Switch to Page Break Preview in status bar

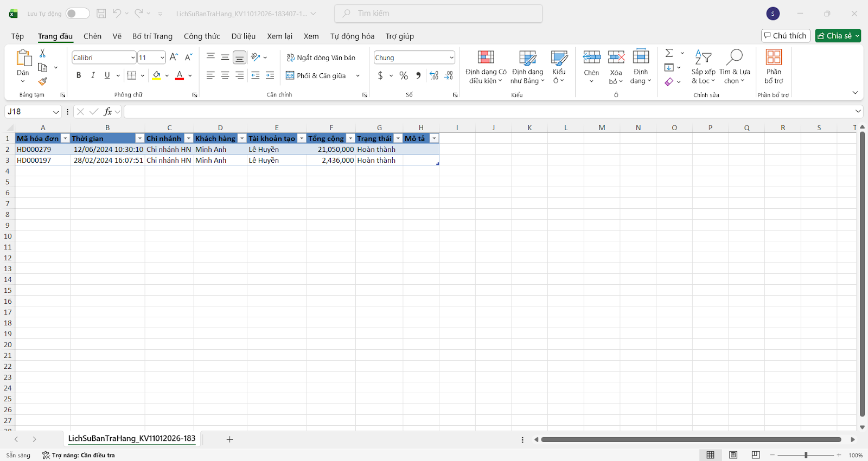click(x=756, y=455)
